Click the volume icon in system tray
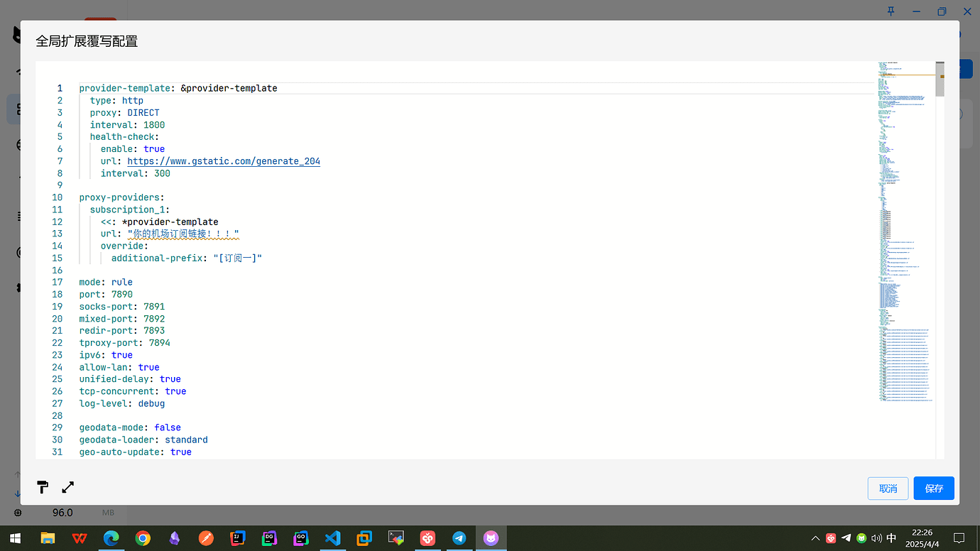Screen dimensions: 980x551 click(876, 538)
